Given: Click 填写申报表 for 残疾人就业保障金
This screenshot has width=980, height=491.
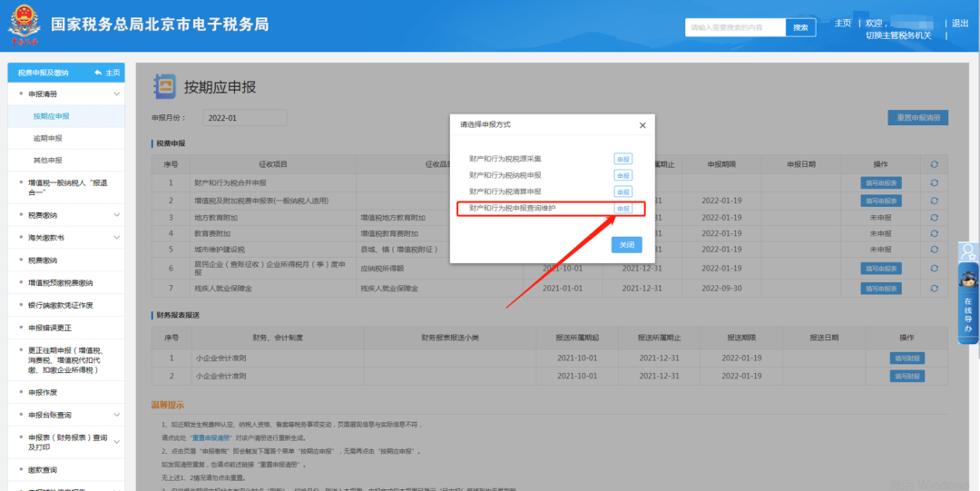Looking at the screenshot, I should point(880,289).
